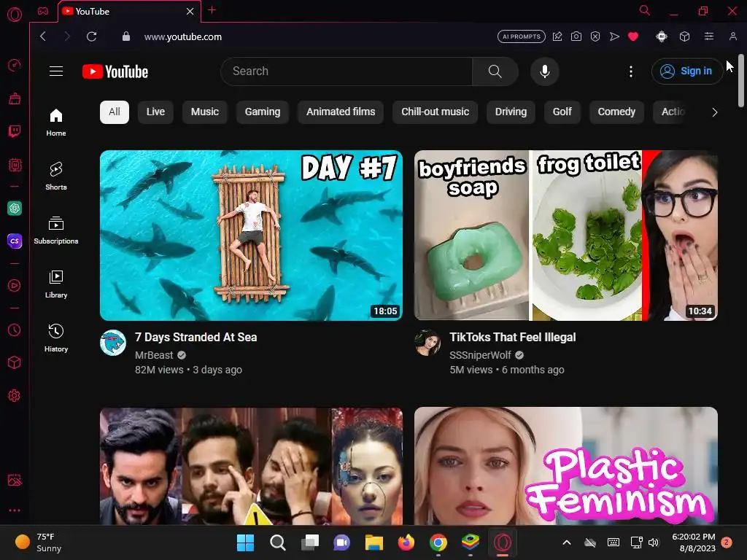The height and width of the screenshot is (560, 747).
Task: Open Subscriptions in the sidebar
Action: (x=56, y=230)
